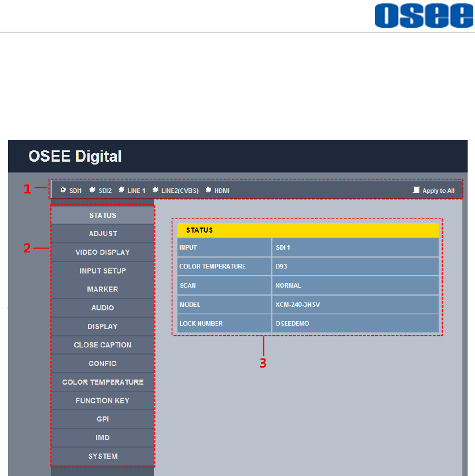
Task: Open the IMD menu item
Action: pos(103,438)
